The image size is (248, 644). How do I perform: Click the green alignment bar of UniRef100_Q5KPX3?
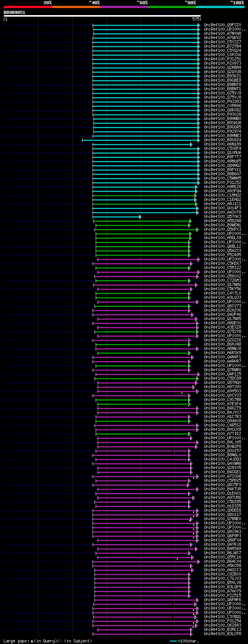[146, 230]
